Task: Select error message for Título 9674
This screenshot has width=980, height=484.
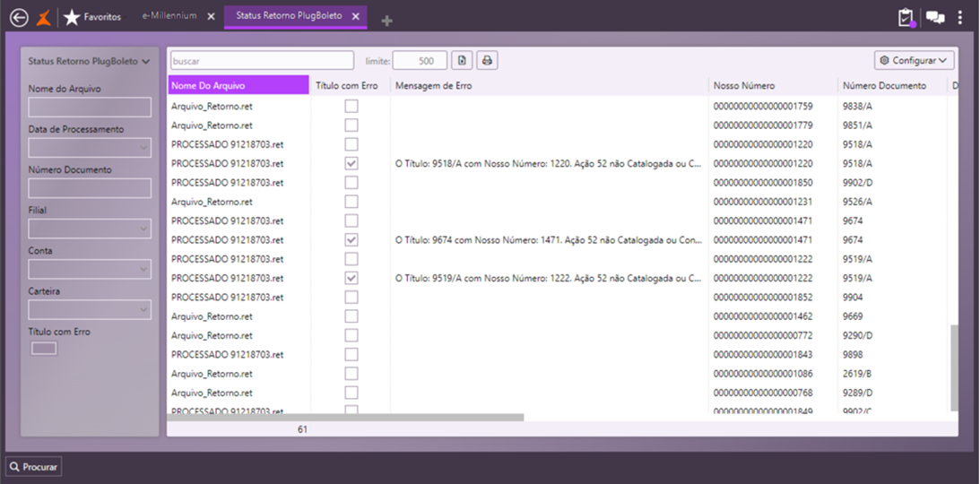Action: coord(548,240)
